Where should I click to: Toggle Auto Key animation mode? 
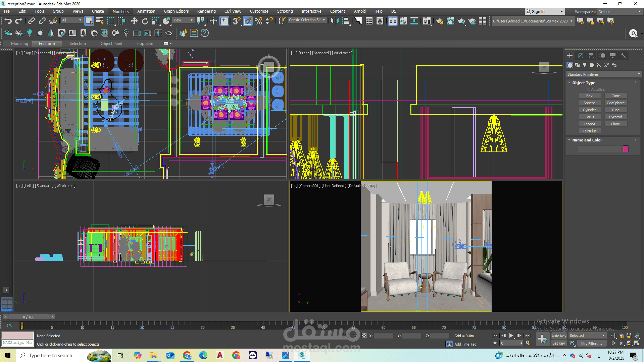point(559,336)
